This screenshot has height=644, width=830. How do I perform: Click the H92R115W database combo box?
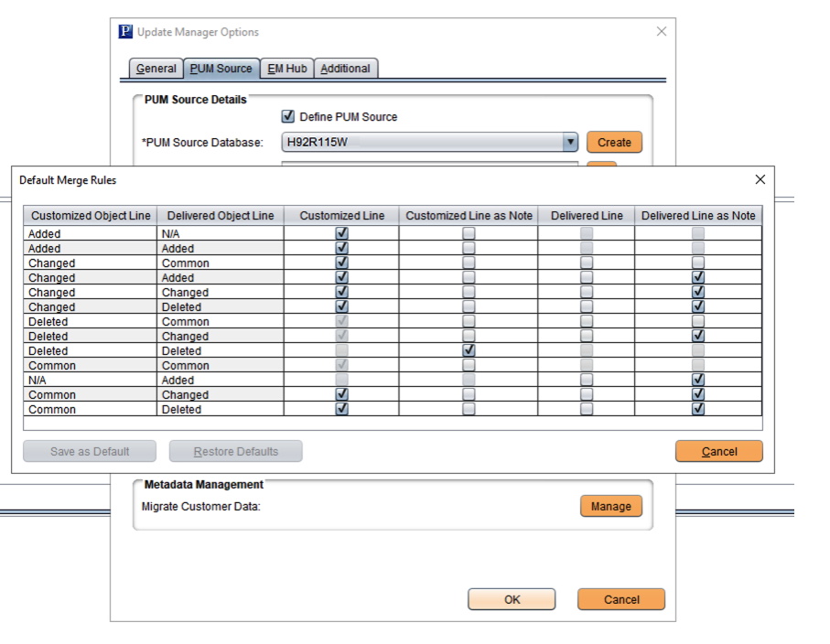click(421, 143)
